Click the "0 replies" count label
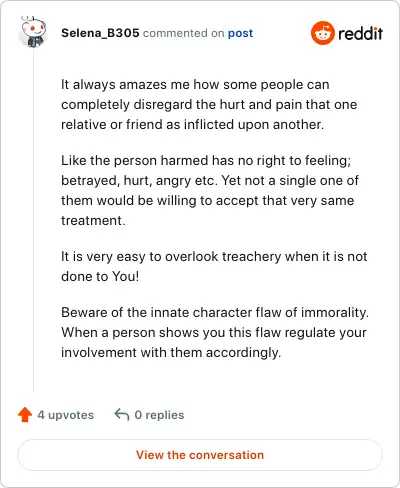Image resolution: width=400 pixels, height=488 pixels. (x=159, y=415)
